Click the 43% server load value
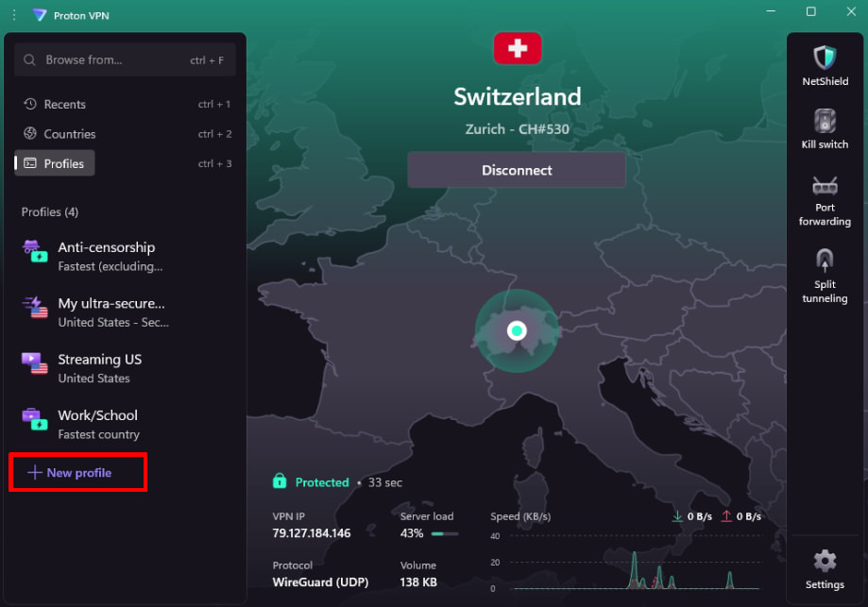This screenshot has height=607, width=868. [x=411, y=532]
